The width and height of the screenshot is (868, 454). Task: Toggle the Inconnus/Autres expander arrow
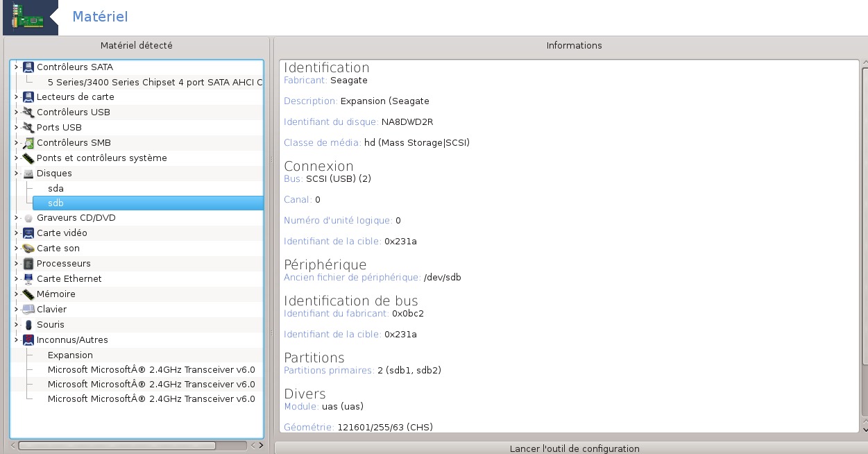click(16, 340)
